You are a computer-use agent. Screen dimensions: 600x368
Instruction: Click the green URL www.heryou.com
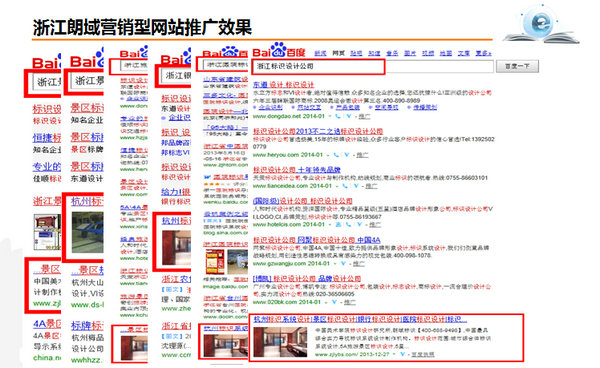point(276,155)
